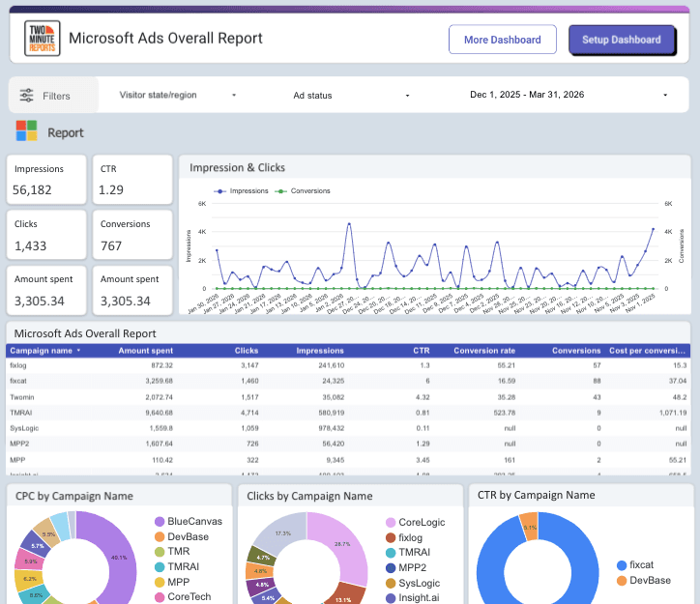This screenshot has height=604, width=700.
Task: Click the Filters sliders icon
Action: click(26, 96)
